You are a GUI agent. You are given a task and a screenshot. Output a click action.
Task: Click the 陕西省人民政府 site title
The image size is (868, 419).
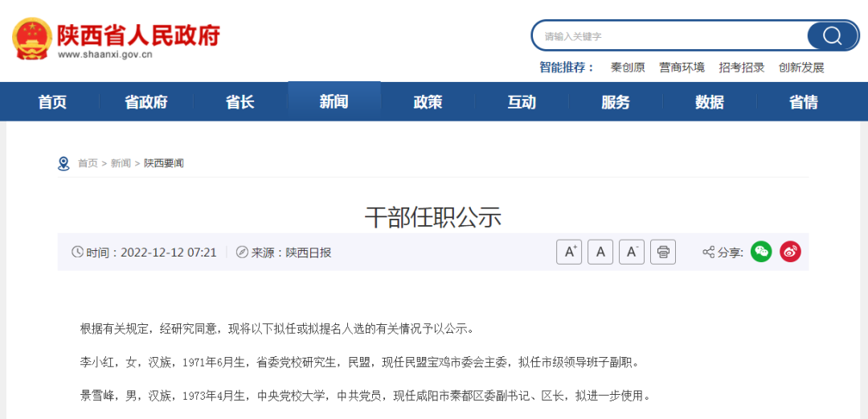click(139, 35)
